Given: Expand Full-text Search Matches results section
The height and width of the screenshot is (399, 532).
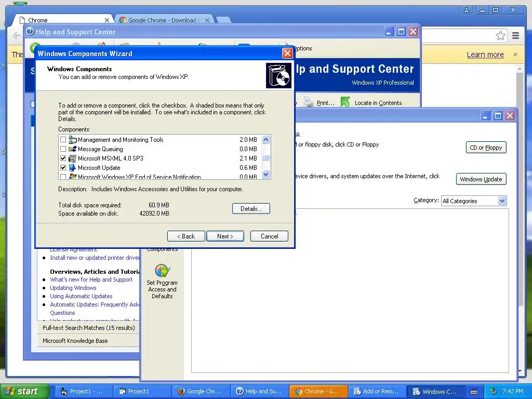Looking at the screenshot, I should click(x=88, y=328).
